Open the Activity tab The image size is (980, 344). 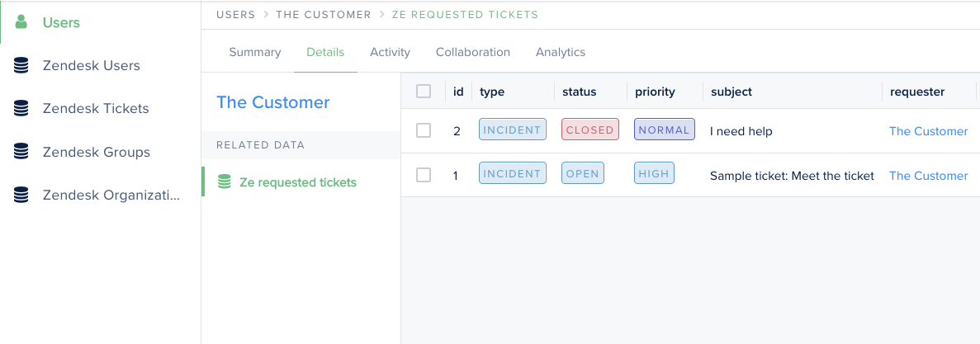click(x=390, y=53)
